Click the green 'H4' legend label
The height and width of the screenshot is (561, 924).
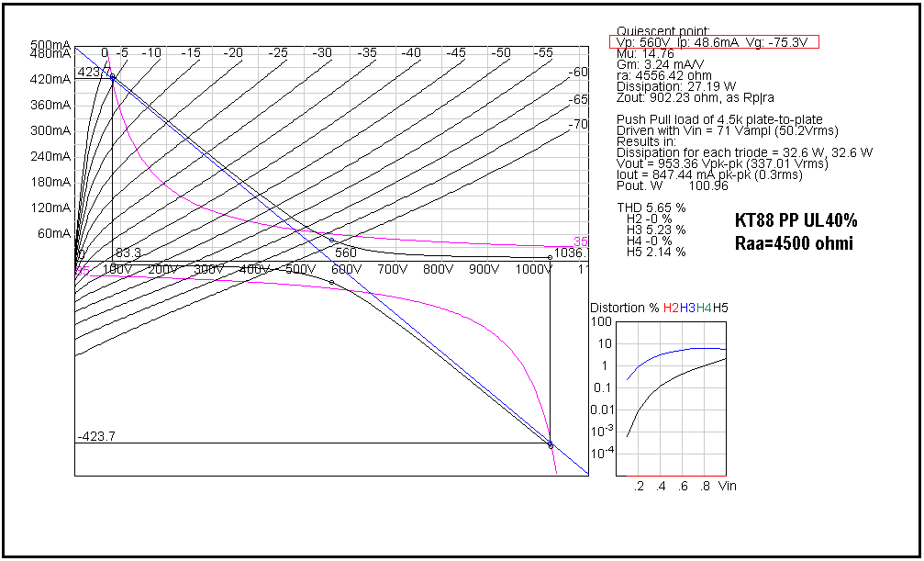point(704,308)
